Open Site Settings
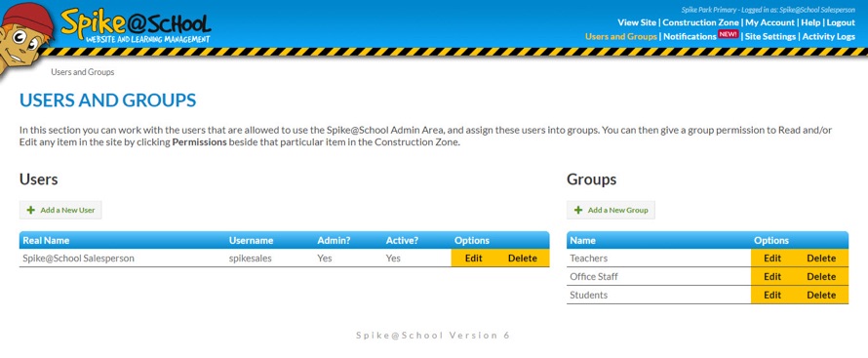This screenshot has width=868, height=358. coord(770,36)
